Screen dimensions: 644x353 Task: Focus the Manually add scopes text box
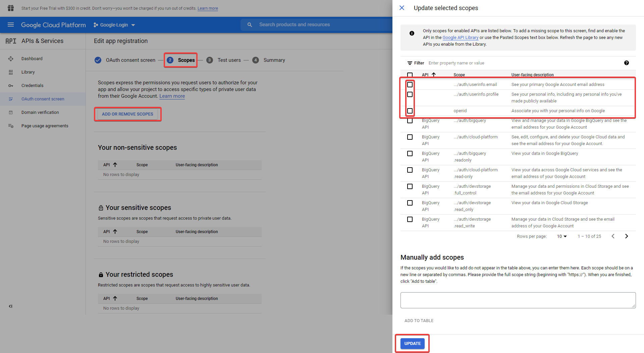point(518,300)
